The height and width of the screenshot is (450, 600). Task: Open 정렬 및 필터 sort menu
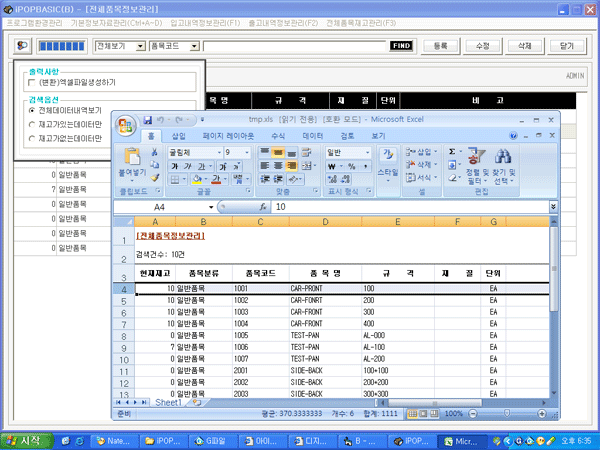[x=477, y=166]
